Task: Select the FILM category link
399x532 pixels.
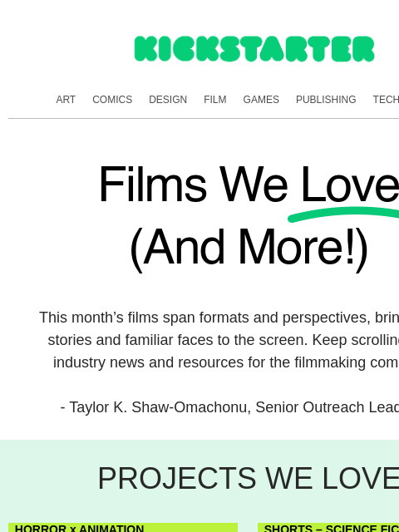Action: pos(215,100)
